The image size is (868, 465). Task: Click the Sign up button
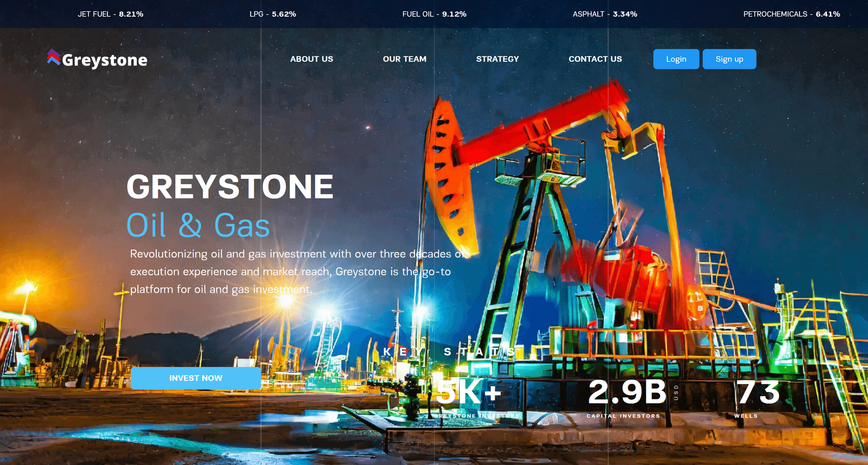tap(729, 59)
